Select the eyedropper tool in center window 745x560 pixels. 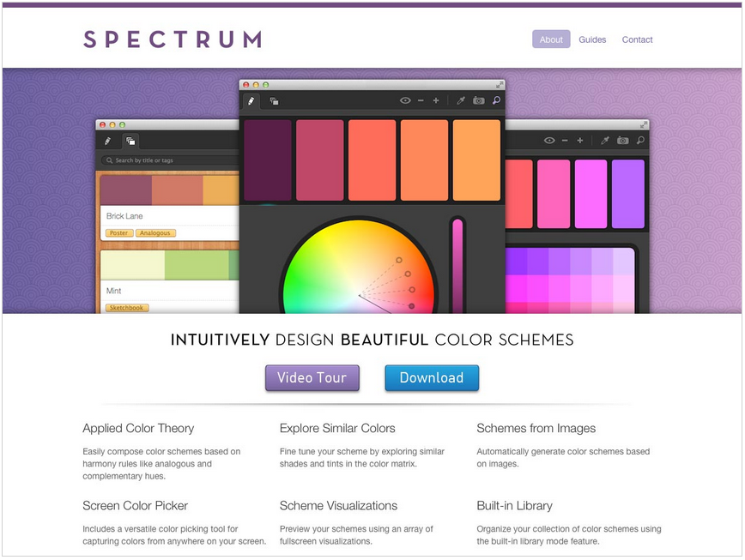[460, 100]
